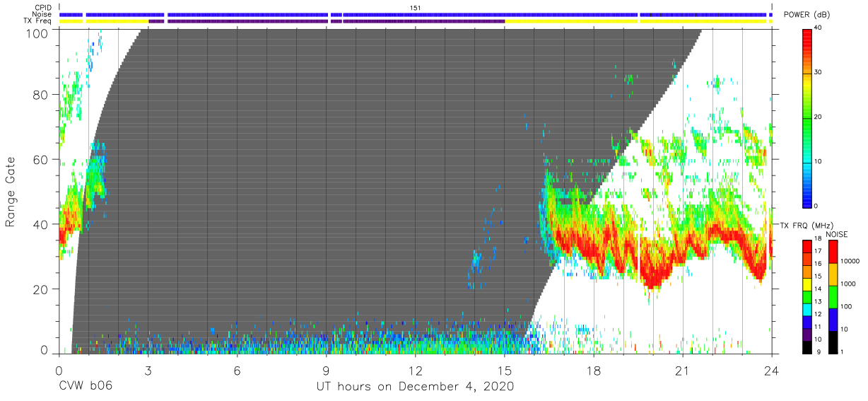Image resolution: width=868 pixels, height=401 pixels.
Task: Click the NOISE color scale bar
Action: click(832, 296)
